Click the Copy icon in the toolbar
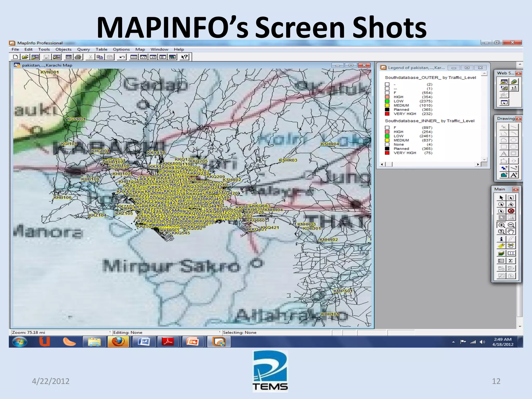Image resolution: width=532 pixels, height=399 pixels. click(x=100, y=57)
